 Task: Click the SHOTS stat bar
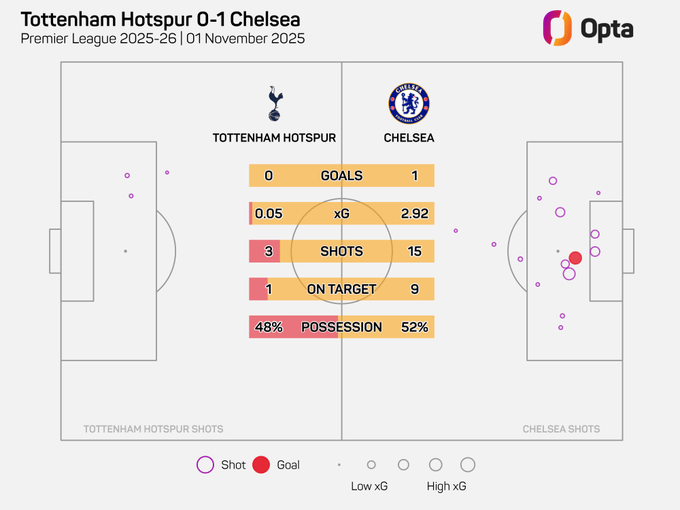point(341,251)
